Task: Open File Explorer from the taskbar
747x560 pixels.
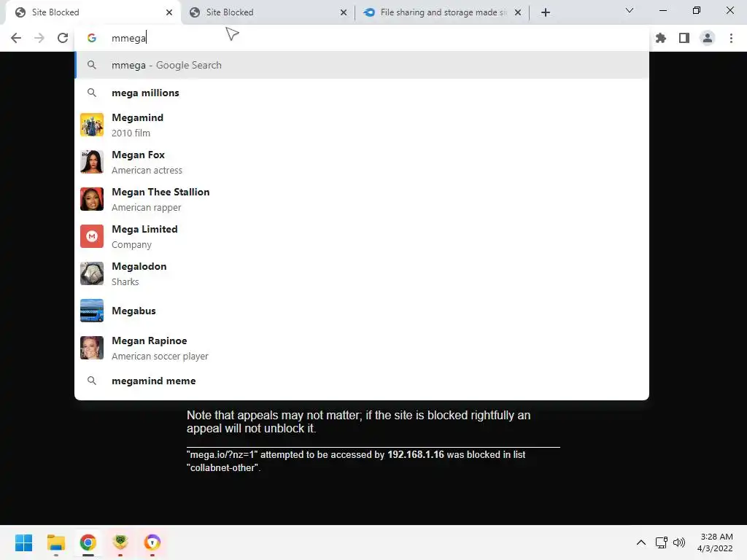Action: [x=56, y=542]
